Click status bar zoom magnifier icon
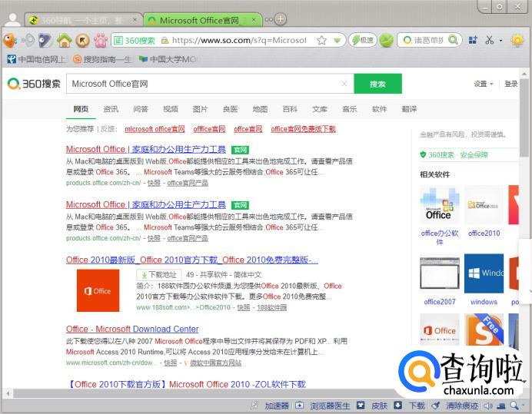This screenshot has width=532, height=414. (x=514, y=406)
